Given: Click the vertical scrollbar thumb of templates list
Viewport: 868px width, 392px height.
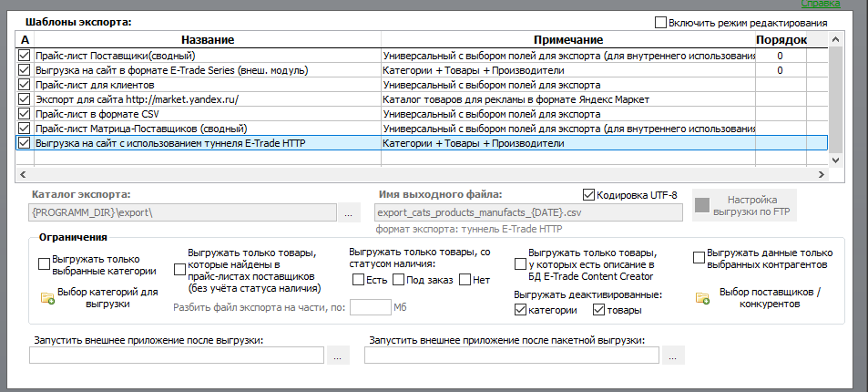Looking at the screenshot, I should point(836,99).
